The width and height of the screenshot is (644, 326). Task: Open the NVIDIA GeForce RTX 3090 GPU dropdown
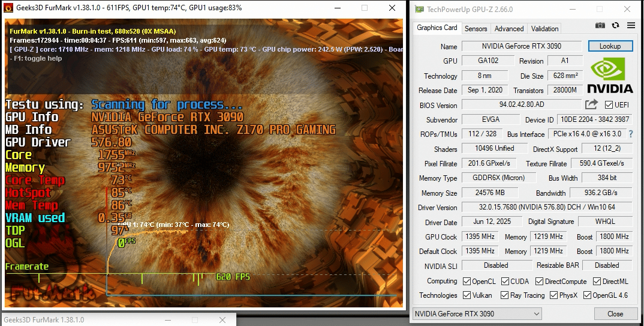click(477, 313)
